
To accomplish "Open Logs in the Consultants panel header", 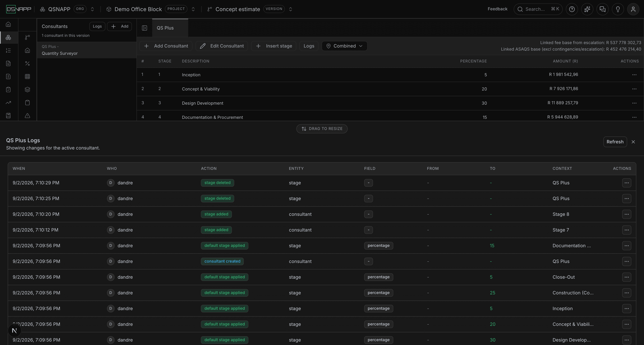I will coord(97,26).
